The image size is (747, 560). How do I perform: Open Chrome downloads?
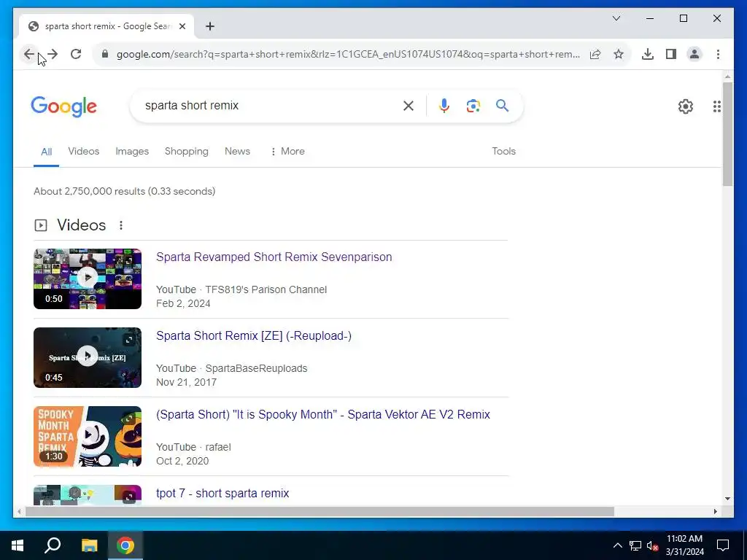pyautogui.click(x=648, y=54)
